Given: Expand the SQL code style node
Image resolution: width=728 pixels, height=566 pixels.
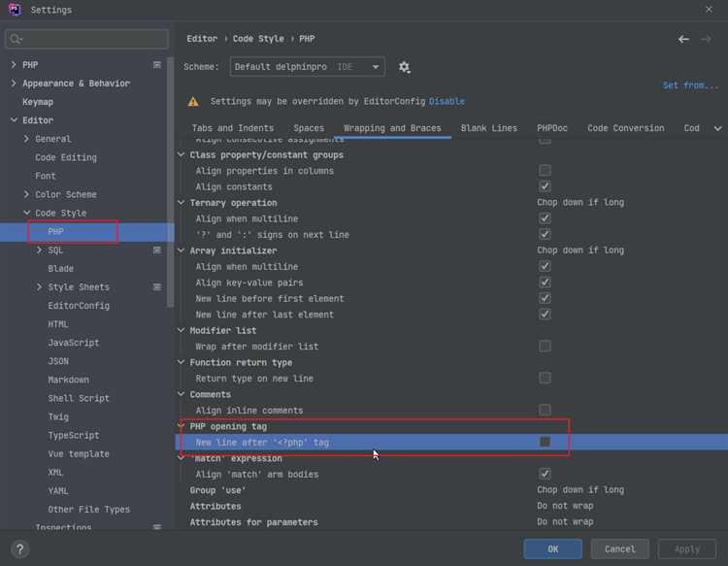Looking at the screenshot, I should 39,250.
